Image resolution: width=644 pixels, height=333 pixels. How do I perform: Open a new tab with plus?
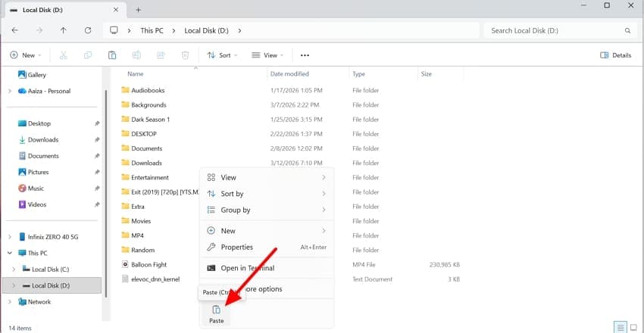coord(139,9)
